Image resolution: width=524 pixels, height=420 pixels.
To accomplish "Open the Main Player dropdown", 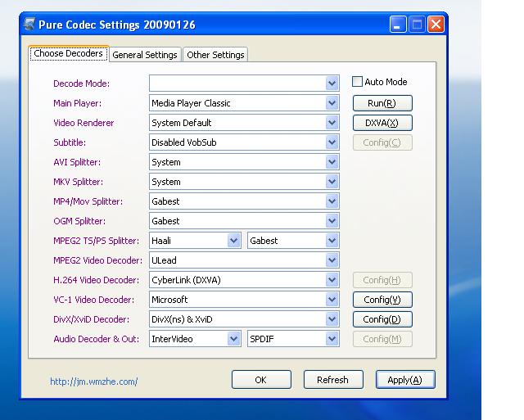I will click(x=244, y=103).
